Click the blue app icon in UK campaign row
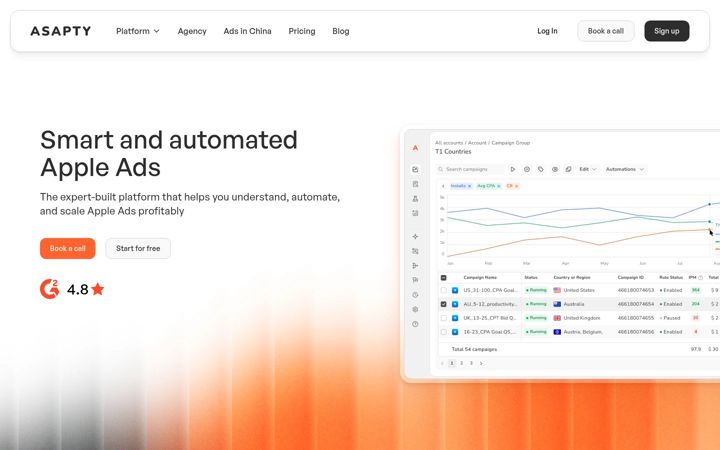The width and height of the screenshot is (720, 450). pyautogui.click(x=455, y=318)
